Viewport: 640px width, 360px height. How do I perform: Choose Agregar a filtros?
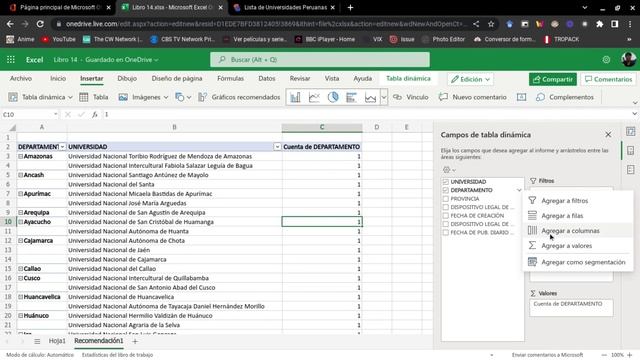coord(578,201)
